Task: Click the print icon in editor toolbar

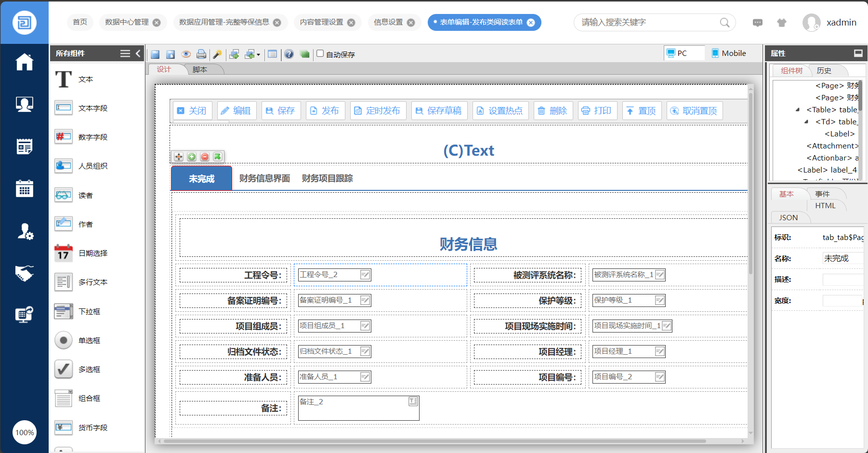Action: [201, 54]
